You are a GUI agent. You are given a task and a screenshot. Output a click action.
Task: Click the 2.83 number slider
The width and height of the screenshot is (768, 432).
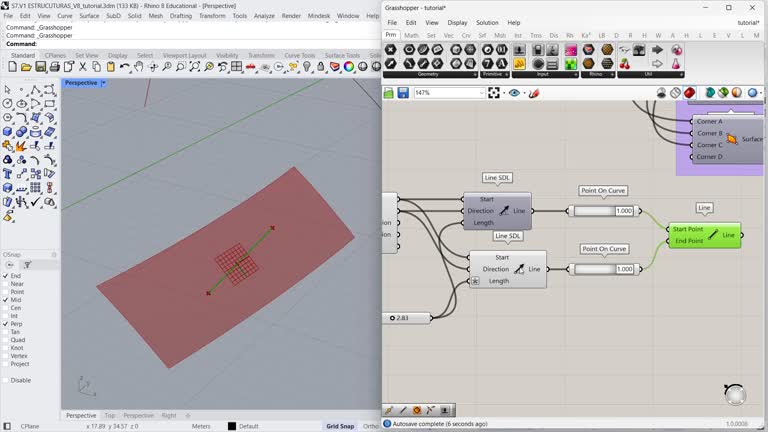click(410, 318)
